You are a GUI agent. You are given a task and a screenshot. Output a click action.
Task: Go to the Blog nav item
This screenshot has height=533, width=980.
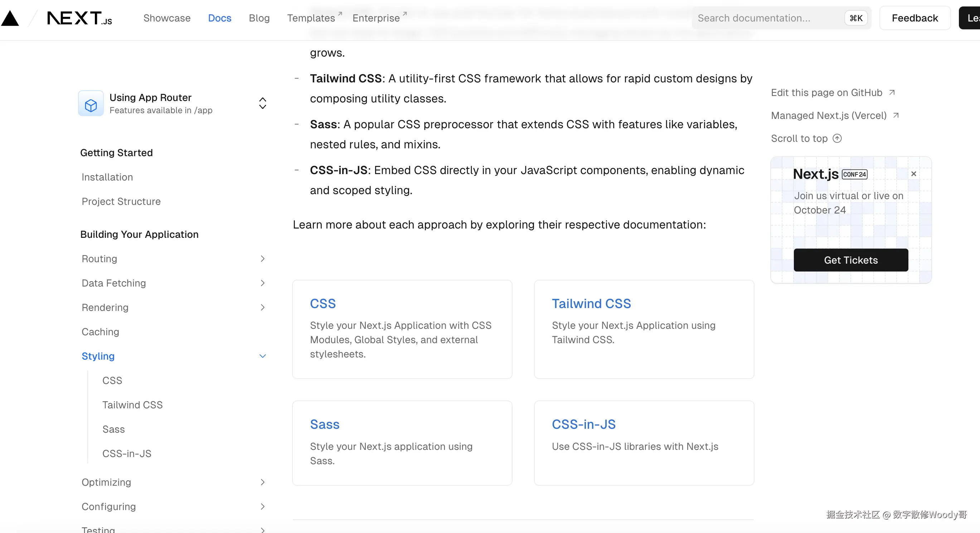(x=259, y=18)
